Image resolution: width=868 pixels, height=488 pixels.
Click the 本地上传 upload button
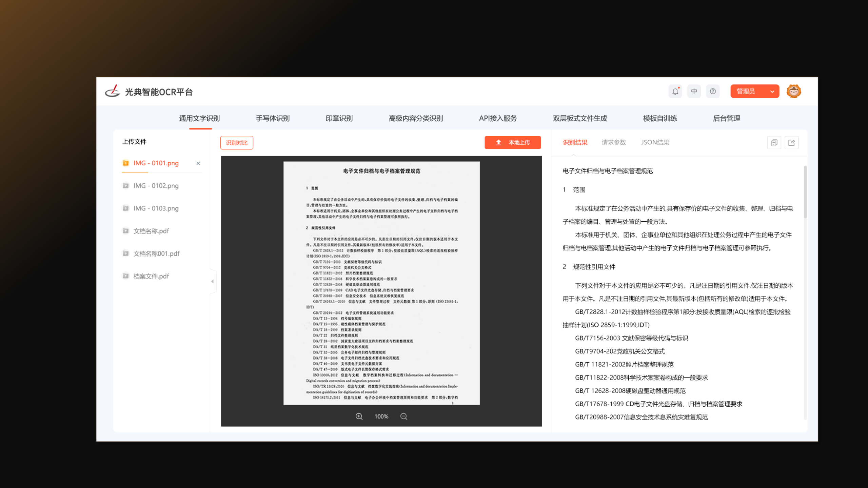[x=513, y=142]
